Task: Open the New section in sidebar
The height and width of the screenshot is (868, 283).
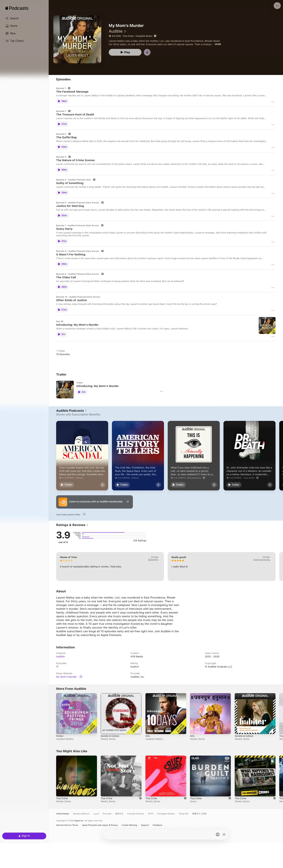Action: [10, 33]
